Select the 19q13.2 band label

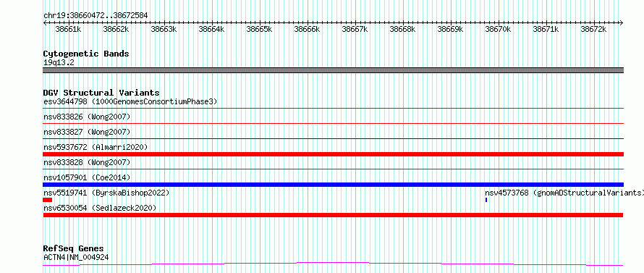(x=59, y=62)
